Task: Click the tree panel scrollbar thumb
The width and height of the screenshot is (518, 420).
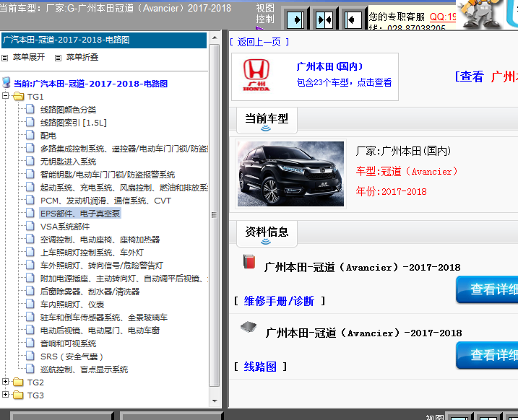Action: point(214,215)
